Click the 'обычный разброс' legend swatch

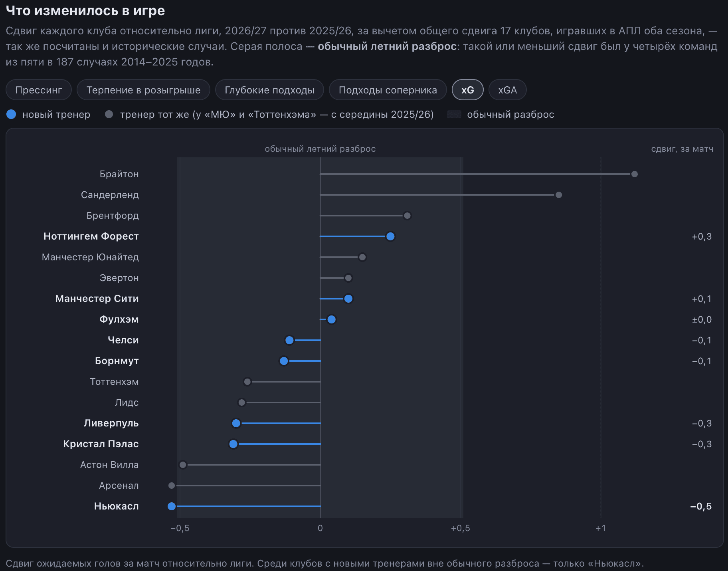tap(454, 115)
